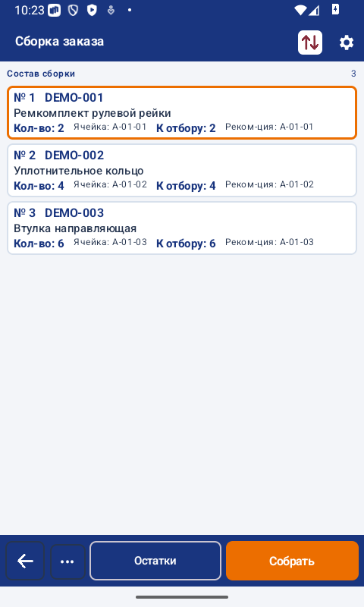Tap К отбору: 4 quantity field
The image size is (364, 607).
(x=186, y=186)
